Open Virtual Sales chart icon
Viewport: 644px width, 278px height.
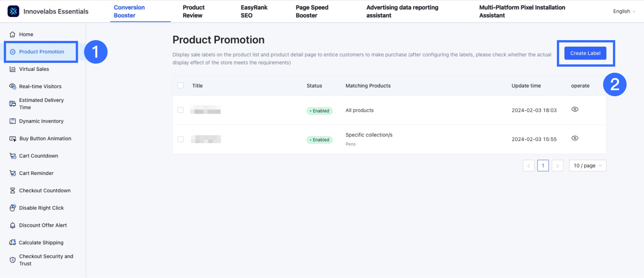click(13, 69)
